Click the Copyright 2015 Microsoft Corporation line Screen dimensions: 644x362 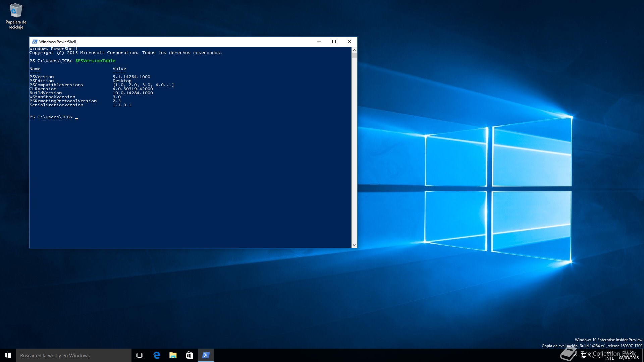click(126, 53)
